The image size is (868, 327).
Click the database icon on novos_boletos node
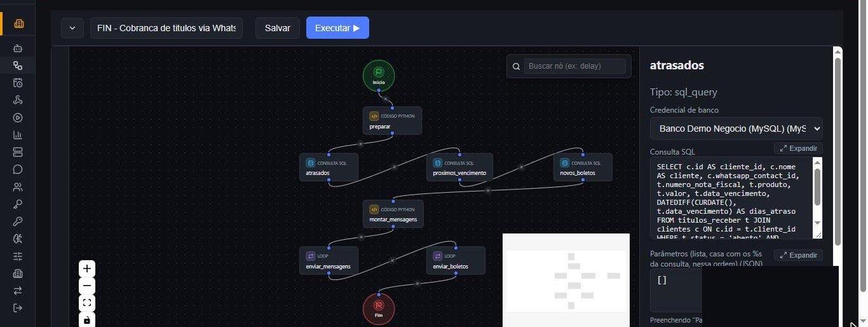(565, 163)
